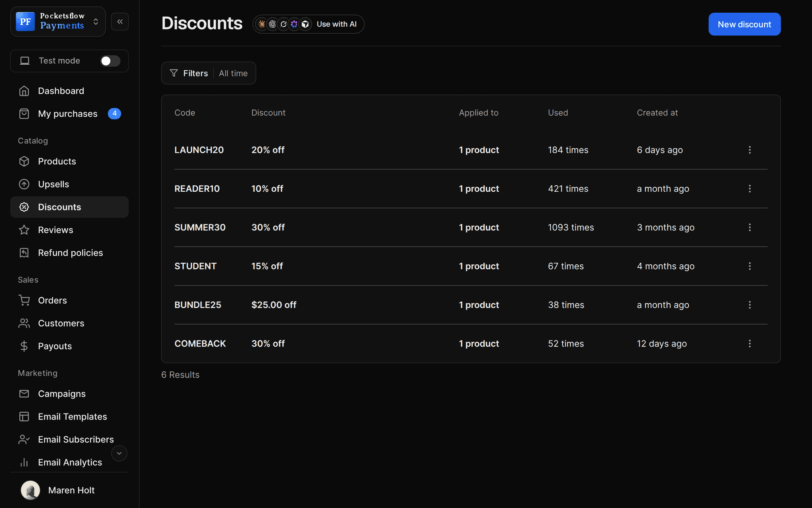Click the orange starburst AI icon
Image resolution: width=812 pixels, height=508 pixels.
coord(262,24)
